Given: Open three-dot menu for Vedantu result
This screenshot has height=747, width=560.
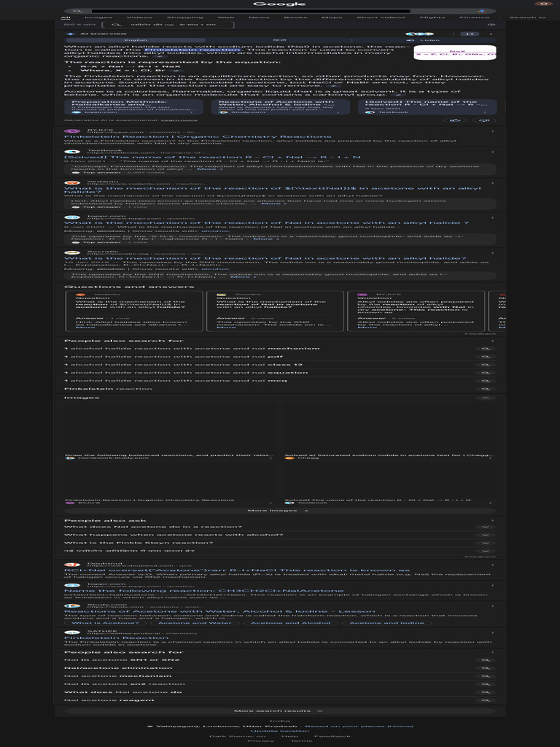Looking at the screenshot, I should [x=492, y=183].
